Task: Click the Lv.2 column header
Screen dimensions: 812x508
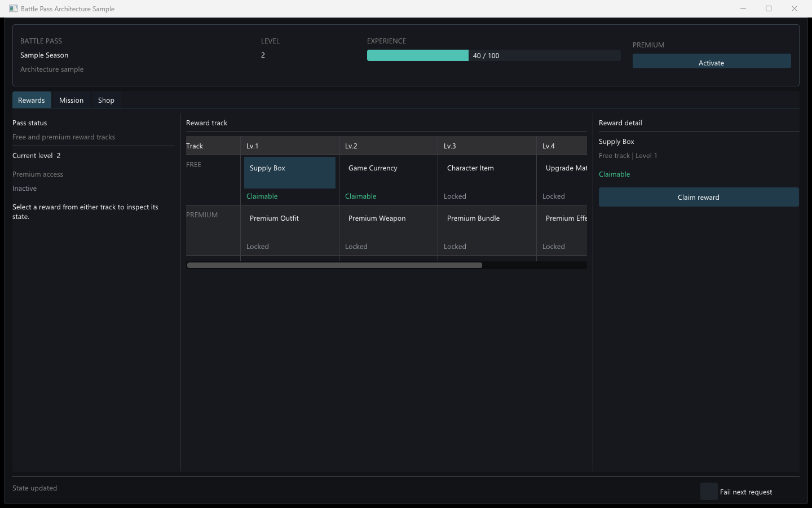Action: point(389,146)
